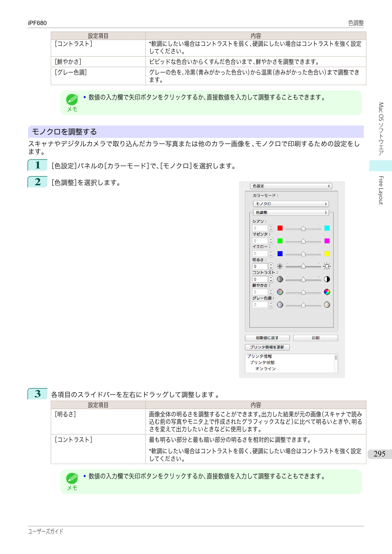Click the yellow swatch at the イエロー slider end
392x554 pixels.
pos(327,254)
